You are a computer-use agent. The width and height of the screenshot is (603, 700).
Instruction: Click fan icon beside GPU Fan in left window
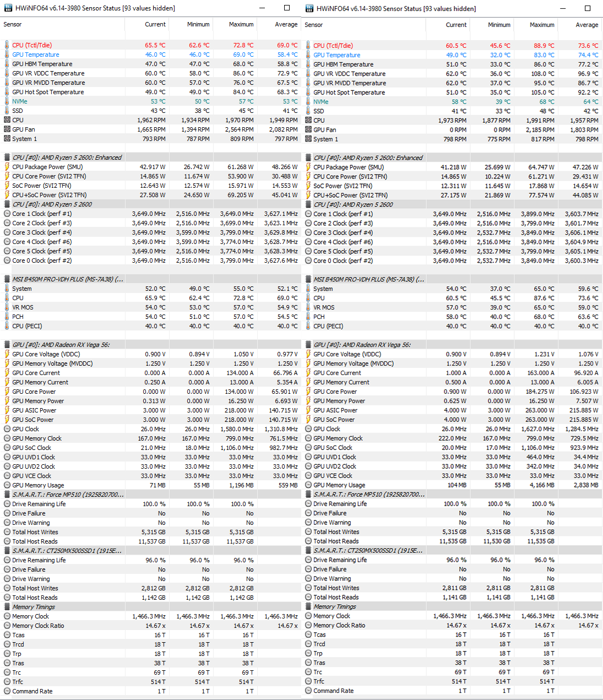click(7, 129)
